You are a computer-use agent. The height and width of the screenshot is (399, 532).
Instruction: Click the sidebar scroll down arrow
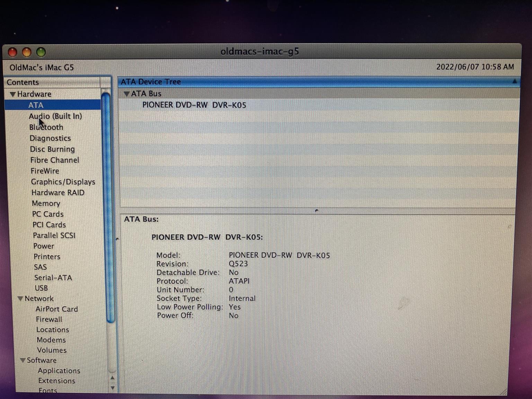point(112,388)
